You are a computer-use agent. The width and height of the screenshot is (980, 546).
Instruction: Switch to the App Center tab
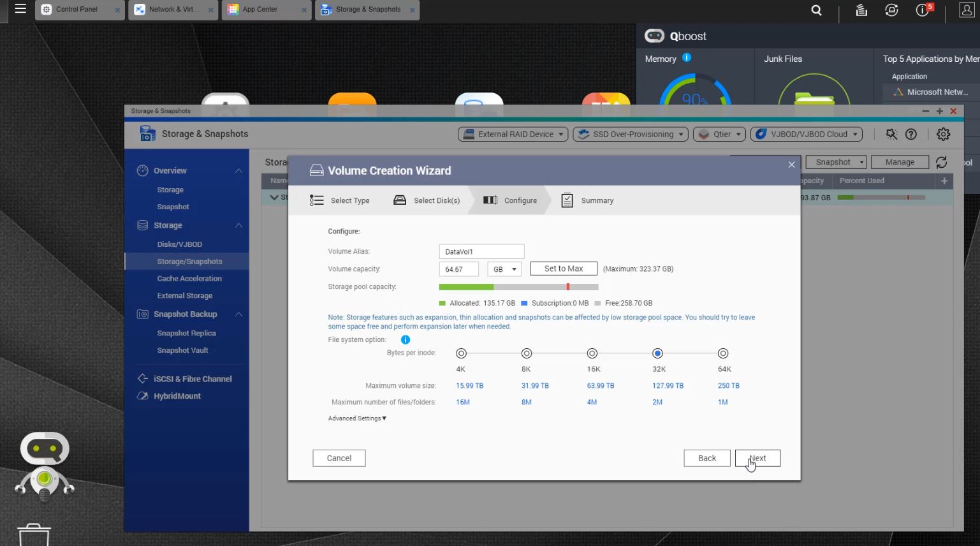click(260, 10)
